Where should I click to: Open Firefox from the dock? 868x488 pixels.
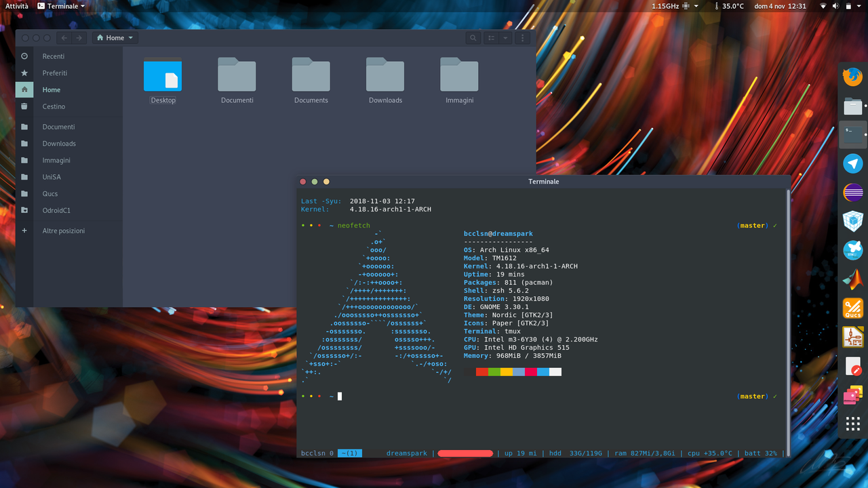[x=852, y=76]
